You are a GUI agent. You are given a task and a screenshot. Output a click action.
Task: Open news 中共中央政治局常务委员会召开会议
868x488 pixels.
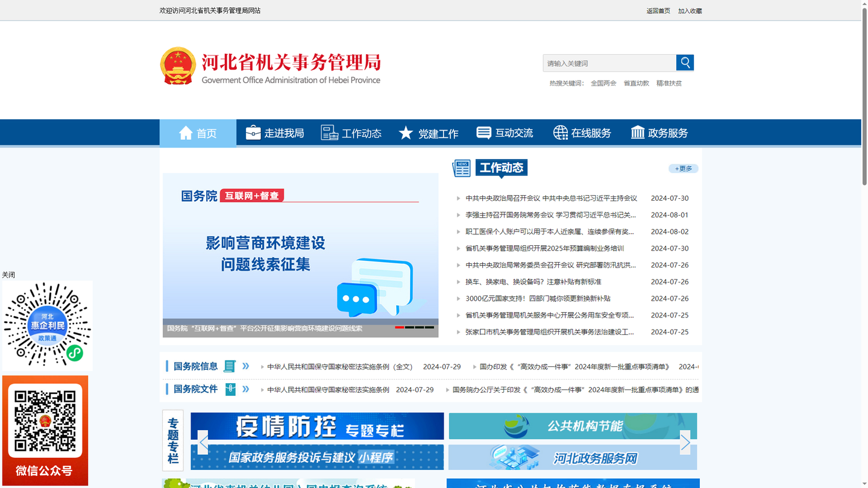[550, 265]
